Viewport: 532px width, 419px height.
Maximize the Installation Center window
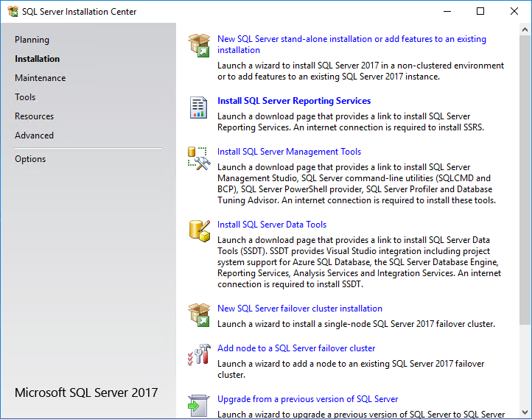(480, 11)
